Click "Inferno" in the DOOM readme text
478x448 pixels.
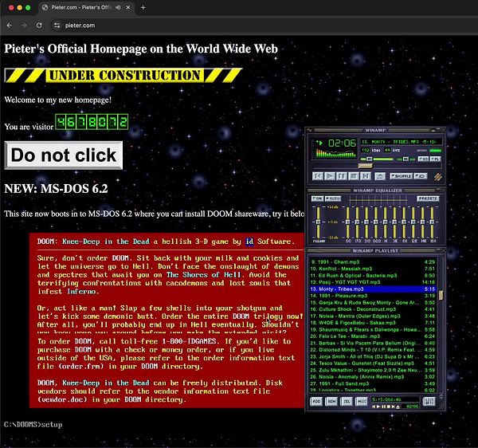pyautogui.click(x=81, y=292)
